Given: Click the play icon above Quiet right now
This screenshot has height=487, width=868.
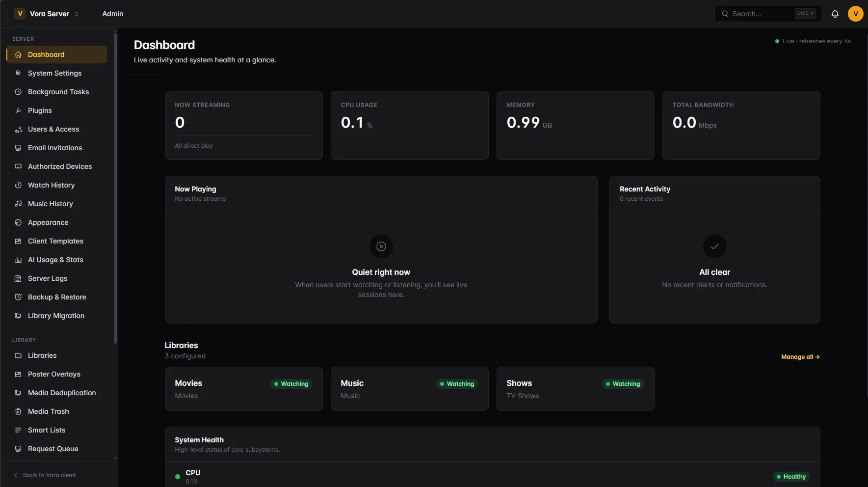Looking at the screenshot, I should coord(381,246).
